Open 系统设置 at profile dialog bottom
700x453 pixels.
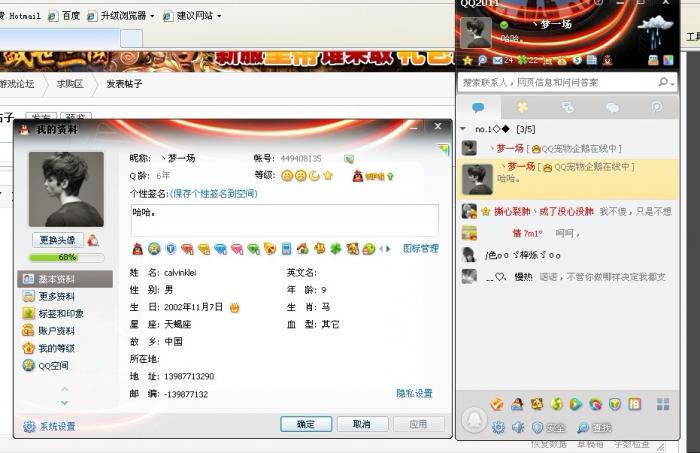(49, 426)
